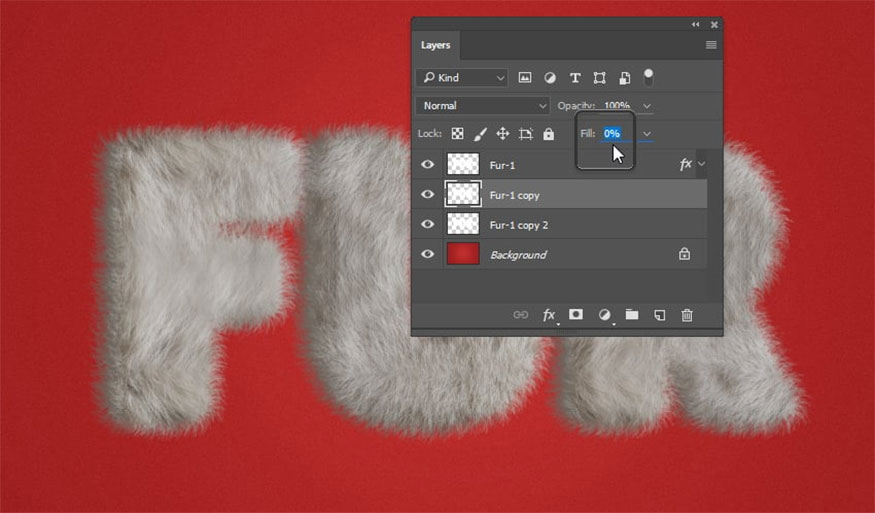Lock transparent pixels checkerboard icon
The width and height of the screenshot is (875, 513).
[457, 134]
